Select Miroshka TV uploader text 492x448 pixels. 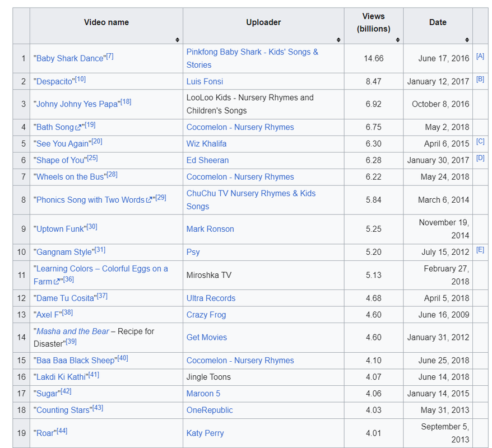click(208, 276)
